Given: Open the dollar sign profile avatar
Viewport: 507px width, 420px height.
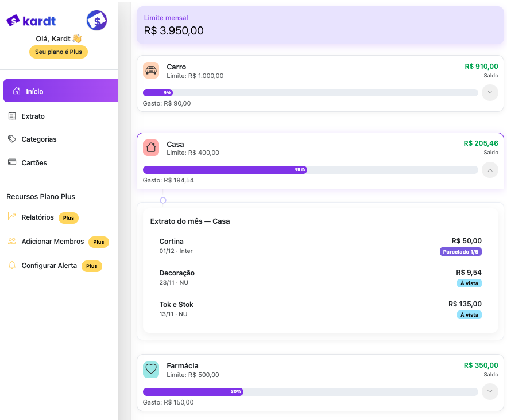Looking at the screenshot, I should 96,21.
